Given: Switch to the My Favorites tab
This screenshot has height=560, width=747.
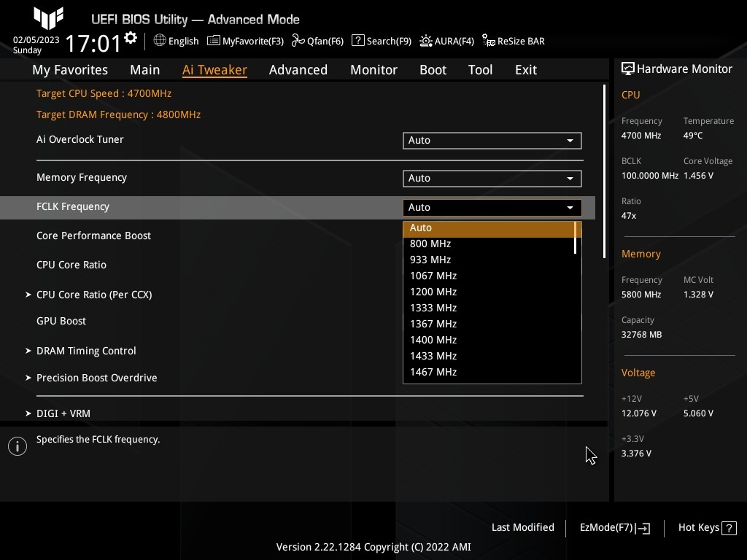Looking at the screenshot, I should pos(70,70).
